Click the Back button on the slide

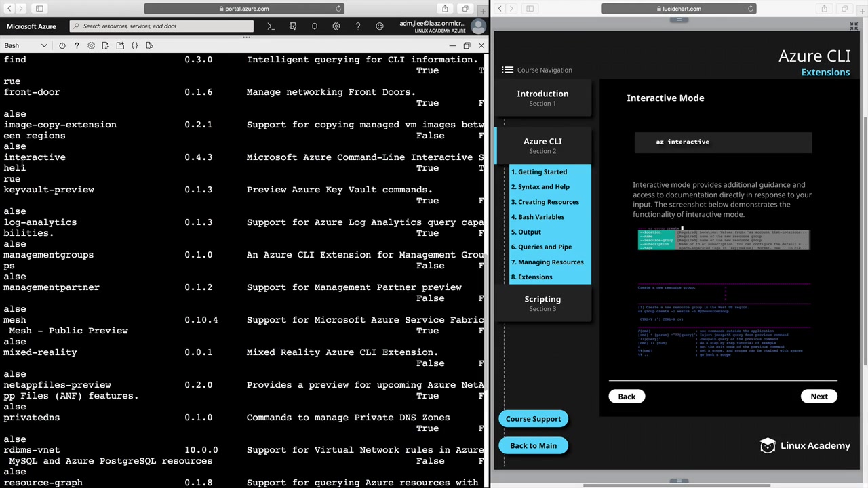click(x=627, y=396)
